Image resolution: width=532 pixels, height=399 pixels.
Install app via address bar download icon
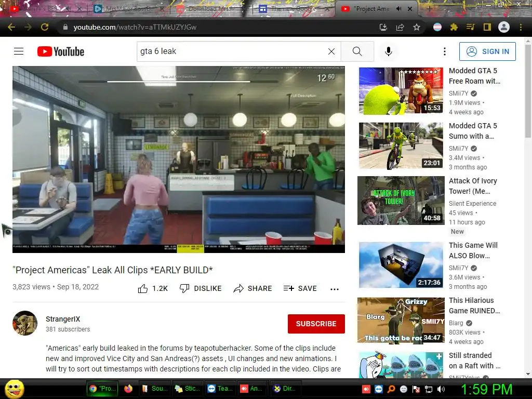(383, 27)
